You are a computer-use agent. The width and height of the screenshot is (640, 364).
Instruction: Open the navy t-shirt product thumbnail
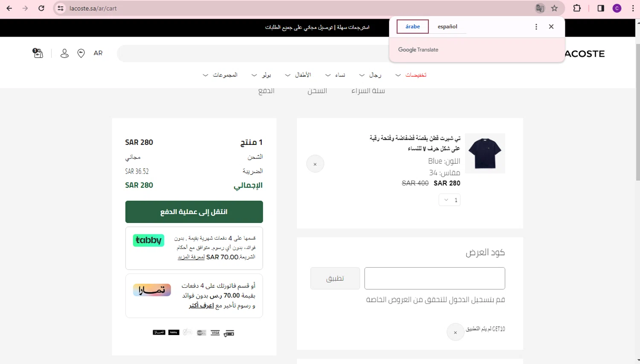coord(485,153)
